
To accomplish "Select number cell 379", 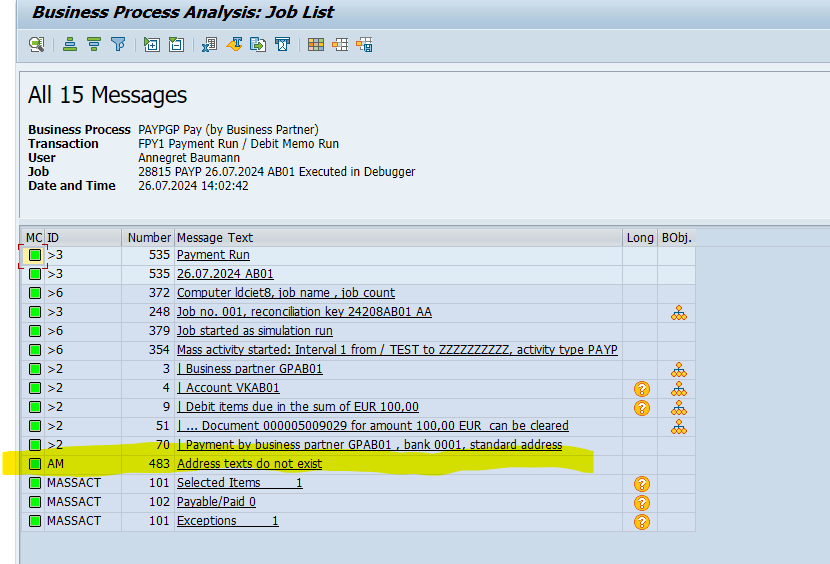I will (x=149, y=331).
